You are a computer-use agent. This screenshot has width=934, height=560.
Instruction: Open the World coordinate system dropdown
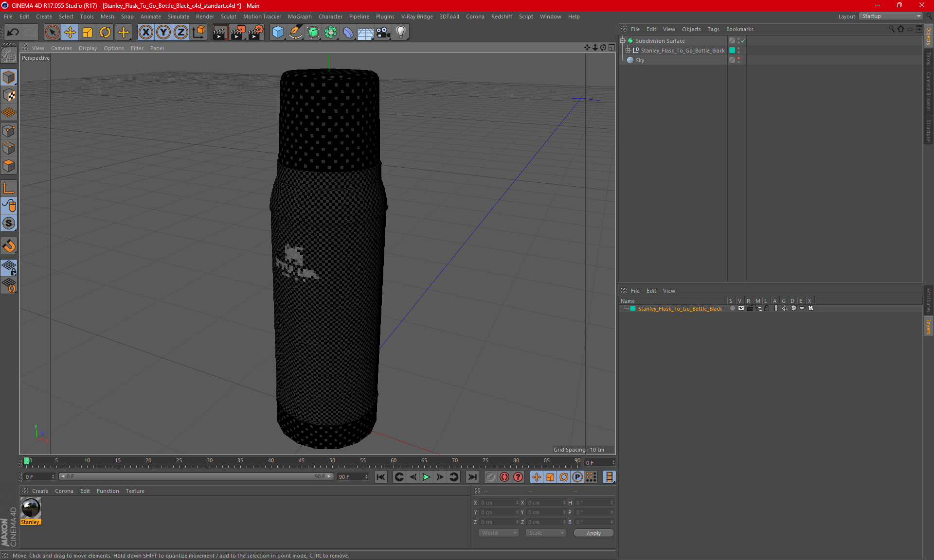[x=499, y=533]
